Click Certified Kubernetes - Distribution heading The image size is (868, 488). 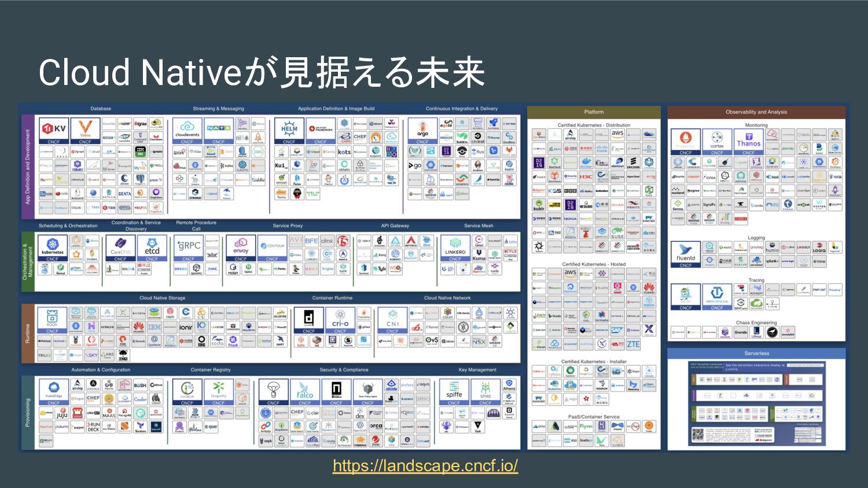pyautogui.click(x=594, y=125)
